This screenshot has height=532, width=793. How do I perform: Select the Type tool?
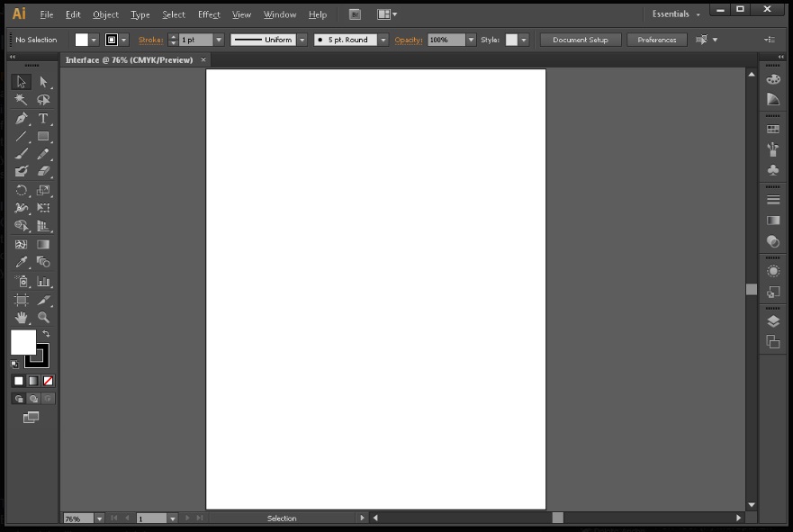click(x=43, y=118)
